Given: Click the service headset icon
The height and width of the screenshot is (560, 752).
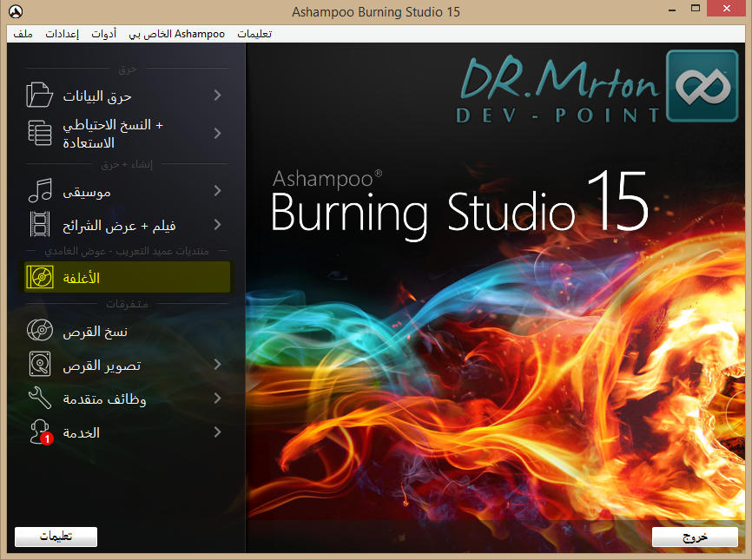Looking at the screenshot, I should [39, 431].
